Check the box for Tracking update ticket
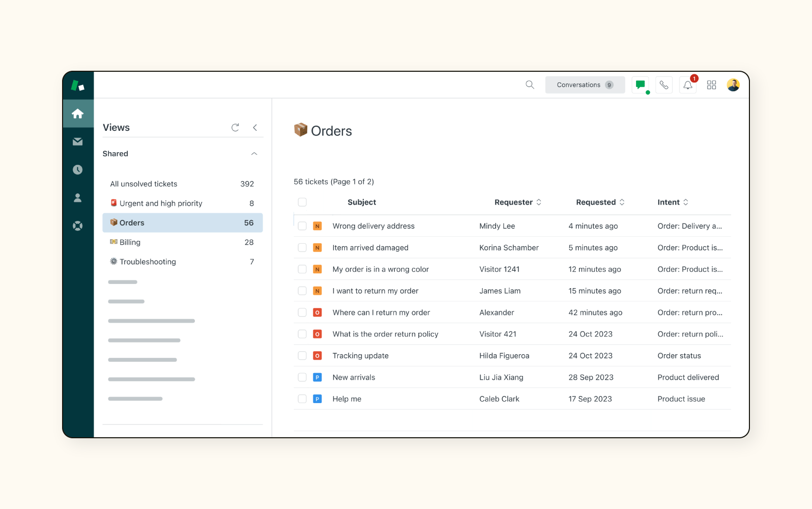Screen dimensions: 812x509 [x=302, y=356]
